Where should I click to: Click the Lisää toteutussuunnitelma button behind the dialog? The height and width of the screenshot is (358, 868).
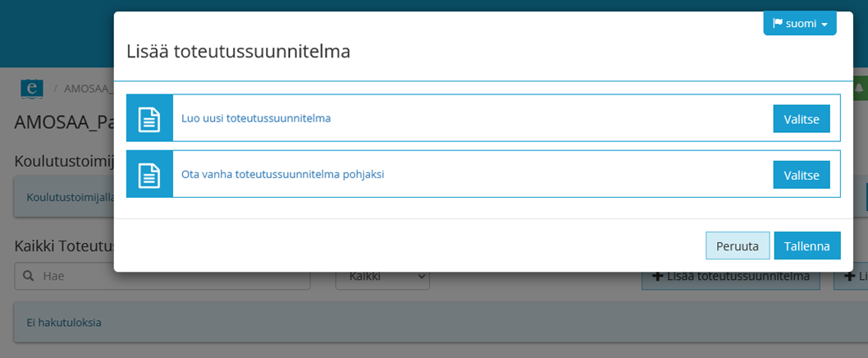click(x=731, y=278)
